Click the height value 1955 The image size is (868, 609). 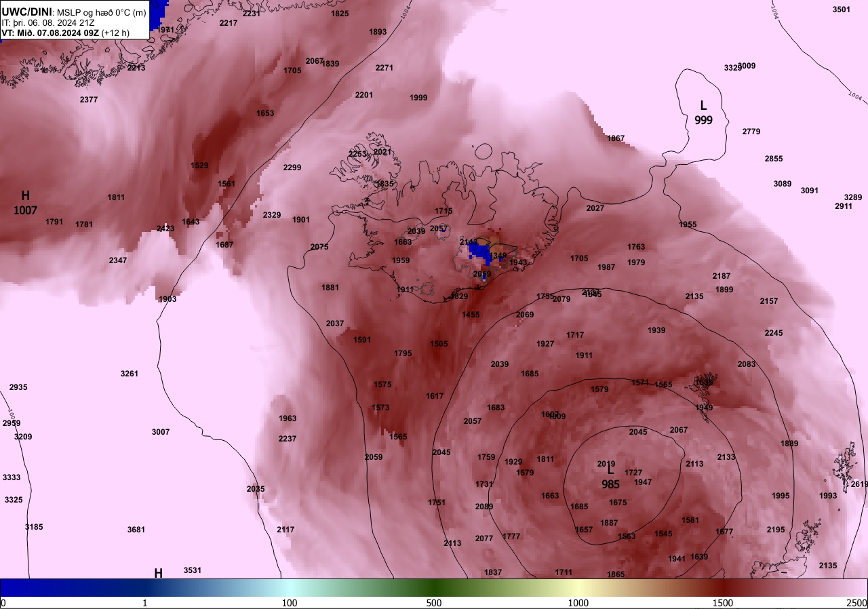(688, 224)
